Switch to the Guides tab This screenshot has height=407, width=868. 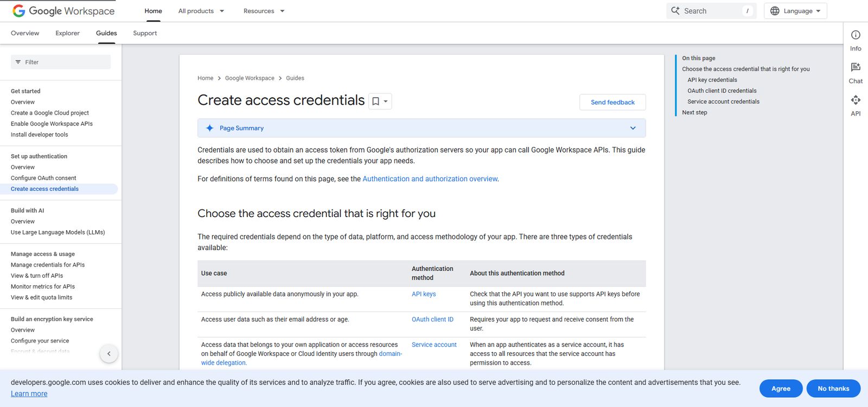[106, 33]
